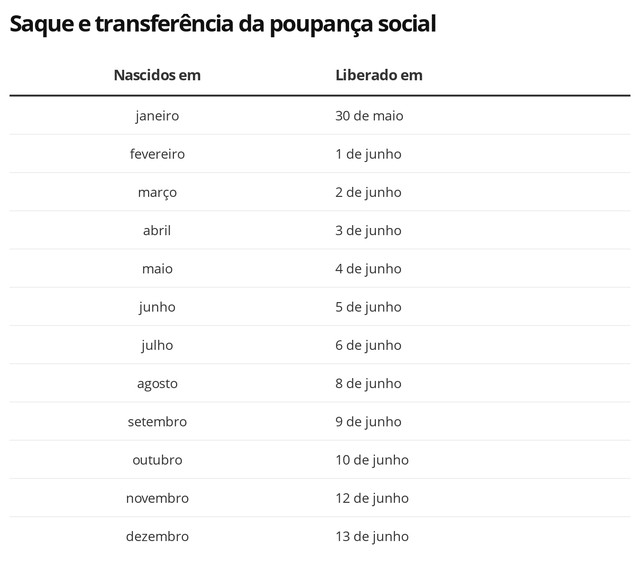
Task: Select the 'abril' month cell
Action: pyautogui.click(x=157, y=230)
